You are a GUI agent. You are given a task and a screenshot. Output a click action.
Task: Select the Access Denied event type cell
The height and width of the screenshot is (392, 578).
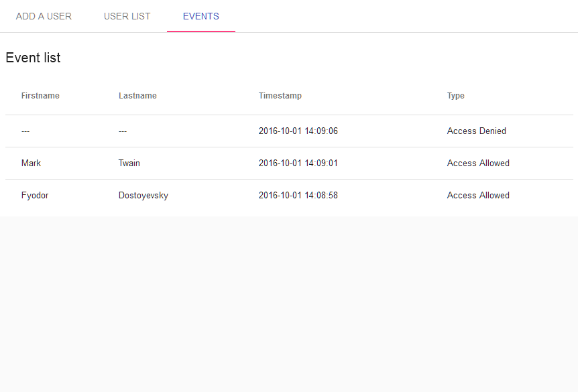[x=476, y=131]
